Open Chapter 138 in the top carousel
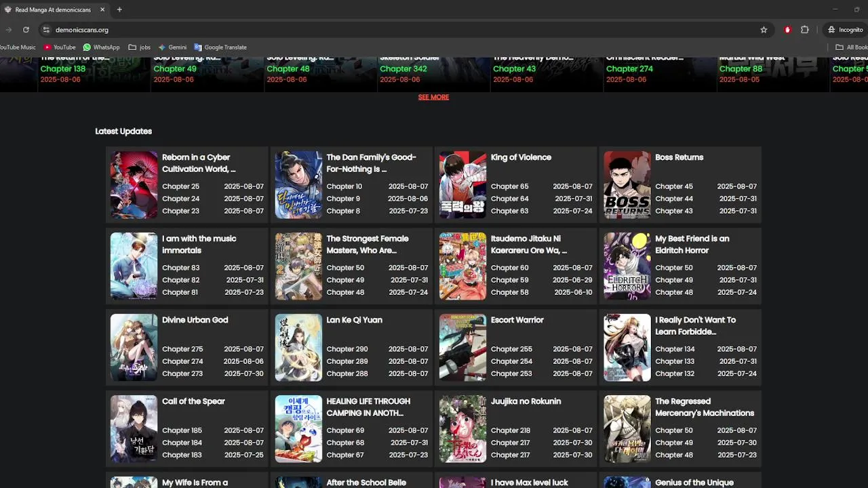Image resolution: width=868 pixels, height=488 pixels. [x=63, y=68]
